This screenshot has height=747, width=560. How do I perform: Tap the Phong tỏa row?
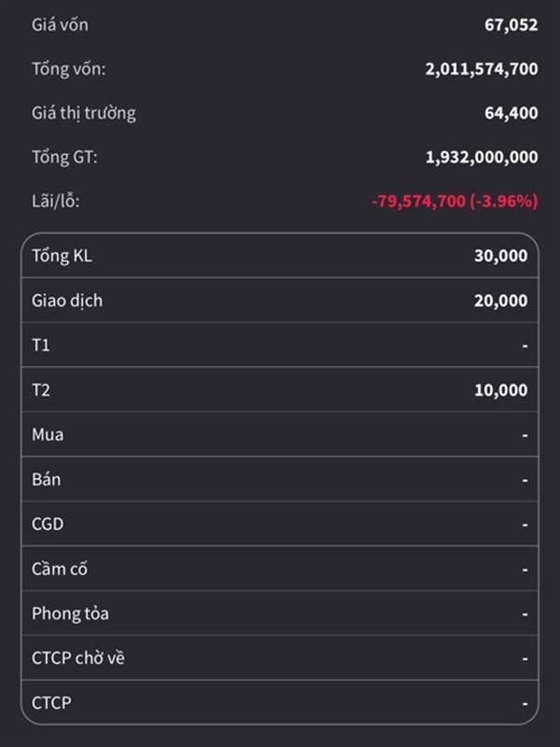pyautogui.click(x=280, y=613)
